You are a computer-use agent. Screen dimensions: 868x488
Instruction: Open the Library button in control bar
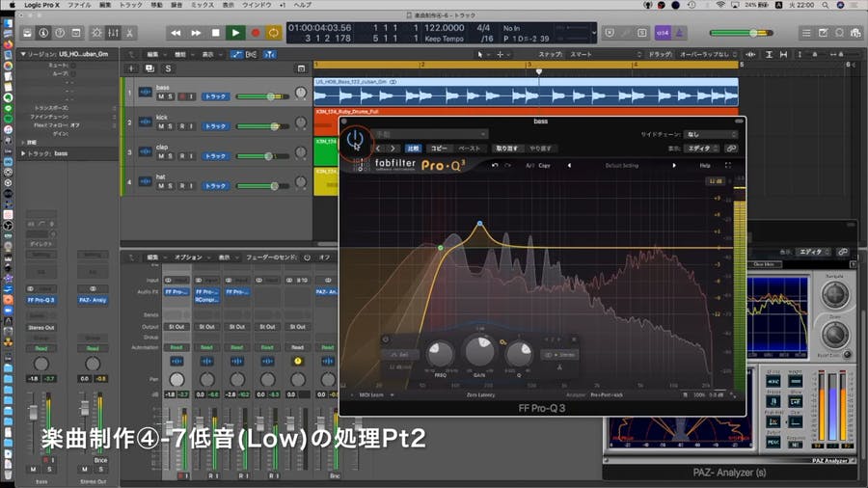27,33
